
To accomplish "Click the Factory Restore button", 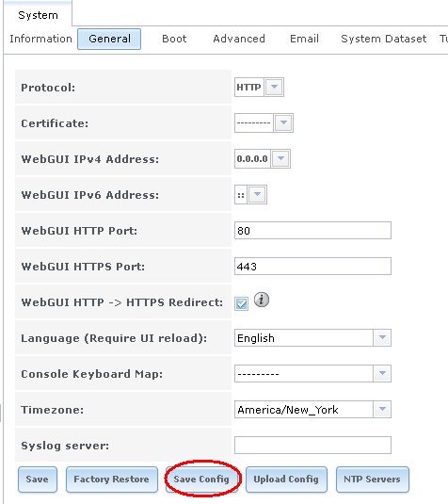I will coord(112,480).
